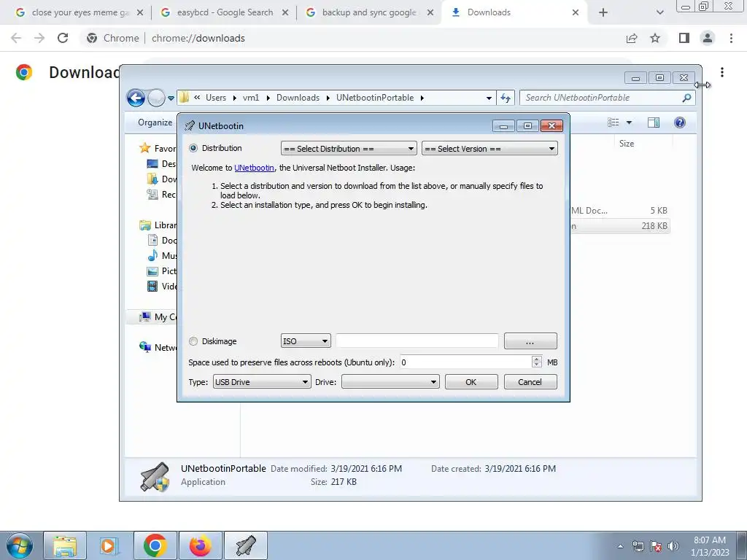Click the Libraries icon in navigation pane
This screenshot has height=560, width=747.
145,225
